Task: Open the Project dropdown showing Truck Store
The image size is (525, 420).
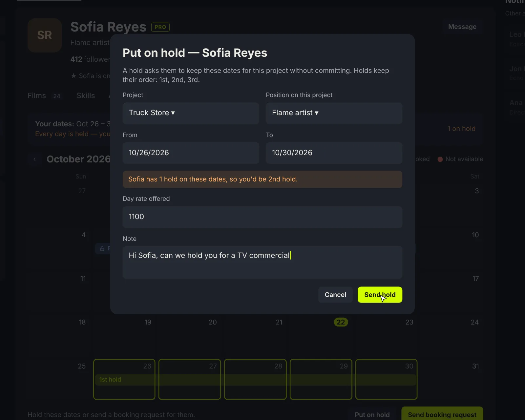Action: point(191,113)
